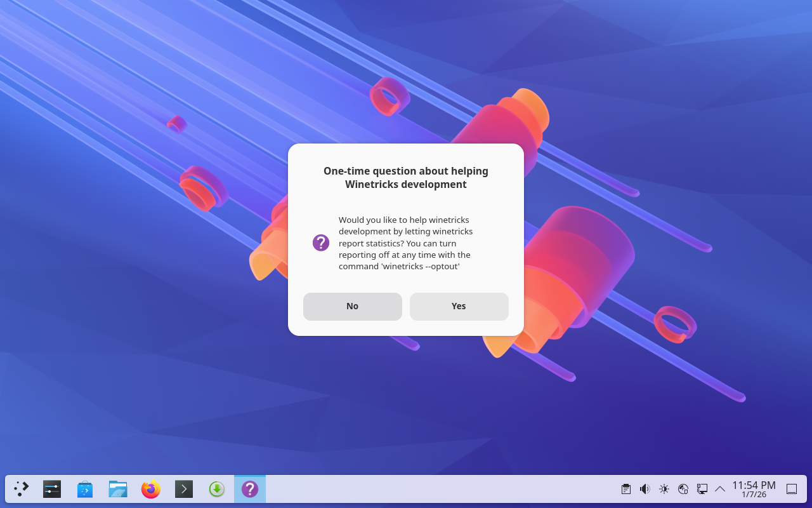Screen dimensions: 812x508
Task: Open System Settings from the taskbar
Action: tap(52, 489)
